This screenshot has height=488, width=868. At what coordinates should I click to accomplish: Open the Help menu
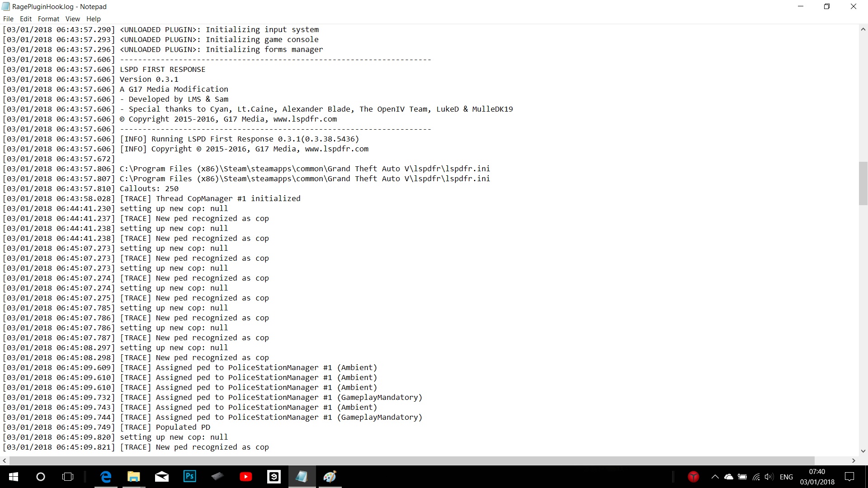93,19
